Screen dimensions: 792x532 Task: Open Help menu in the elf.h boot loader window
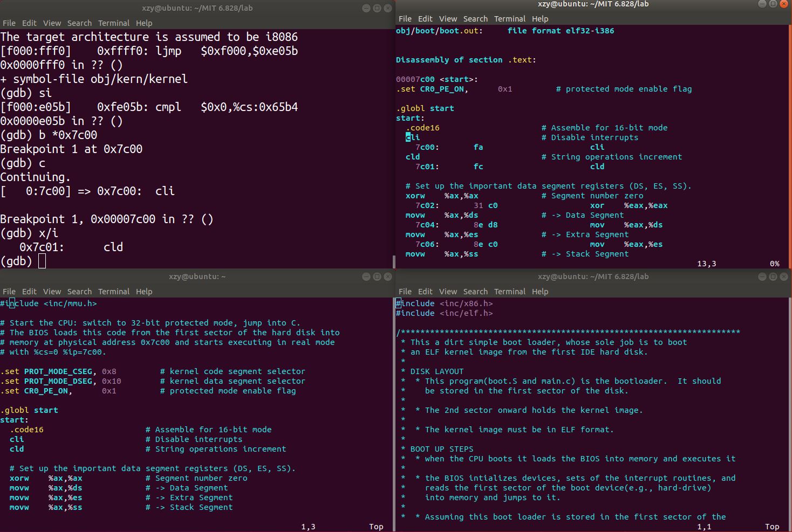point(540,292)
